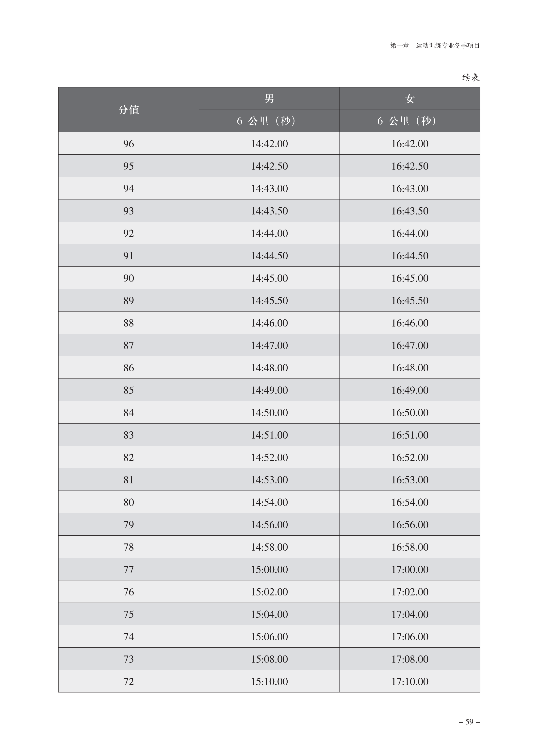Click the 分值 column header

pyautogui.click(x=129, y=110)
